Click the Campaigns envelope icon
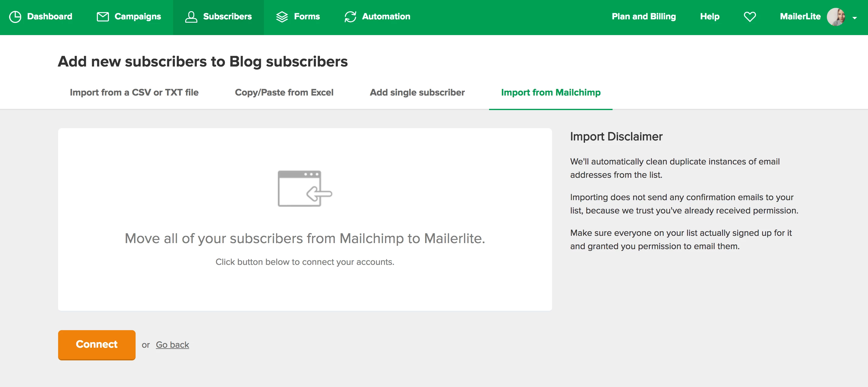This screenshot has height=387, width=868. pos(102,17)
